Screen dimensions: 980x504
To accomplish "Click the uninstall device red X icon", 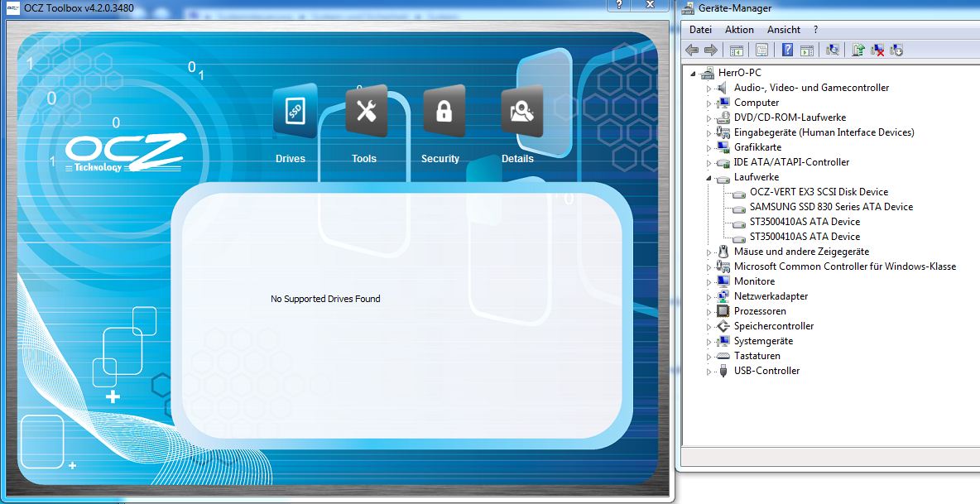I will click(877, 50).
